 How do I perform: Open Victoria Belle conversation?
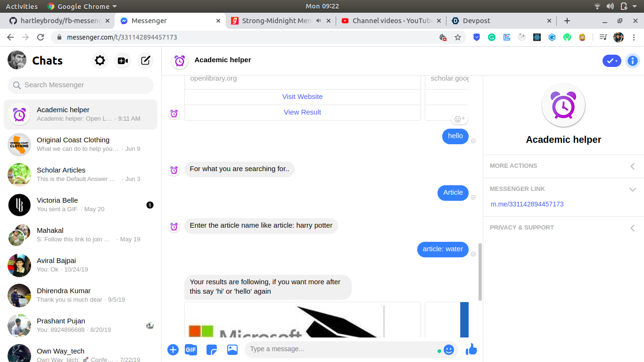click(x=81, y=205)
